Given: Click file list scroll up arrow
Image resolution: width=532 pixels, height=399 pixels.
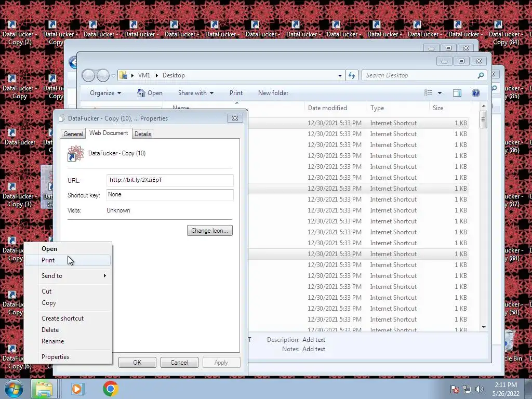Looking at the screenshot, I should [484, 106].
